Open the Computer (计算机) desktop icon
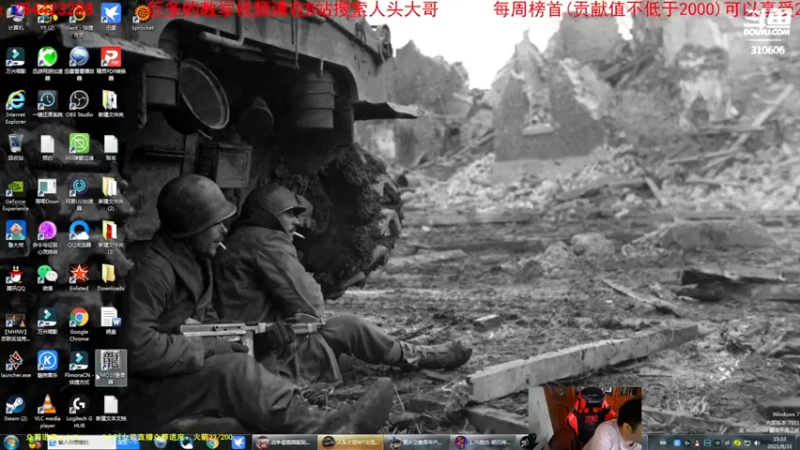800x450 pixels. point(15,15)
